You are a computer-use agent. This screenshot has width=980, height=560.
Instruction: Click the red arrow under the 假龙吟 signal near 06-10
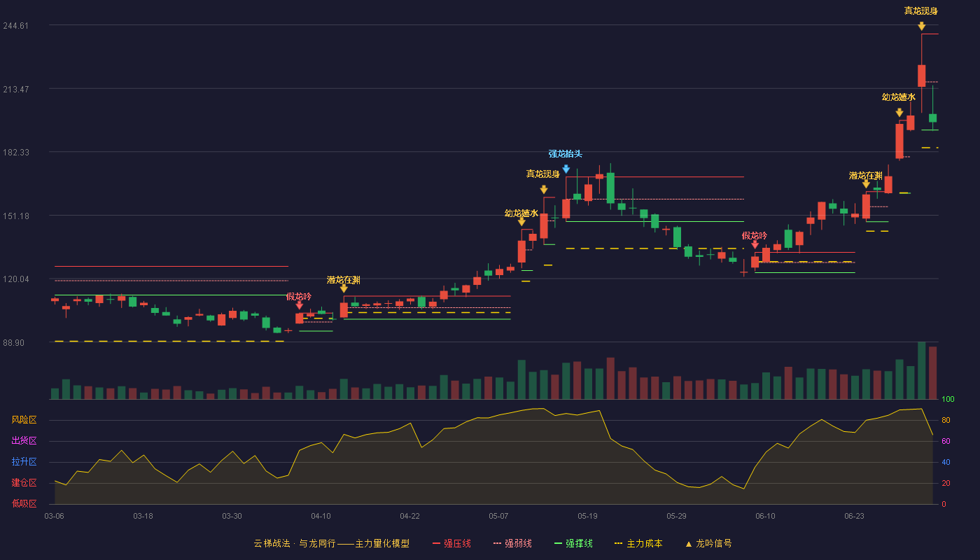(755, 244)
